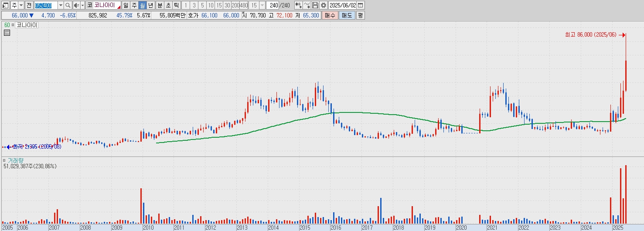This screenshot has width=644, height=231.
Task: Choose interval 1 button
Action: click(x=186, y=5)
